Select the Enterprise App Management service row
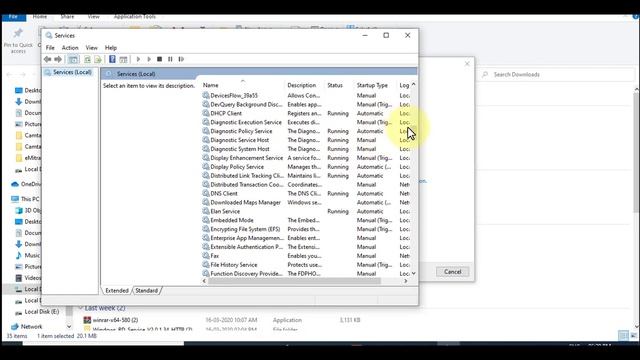 [x=306, y=238]
